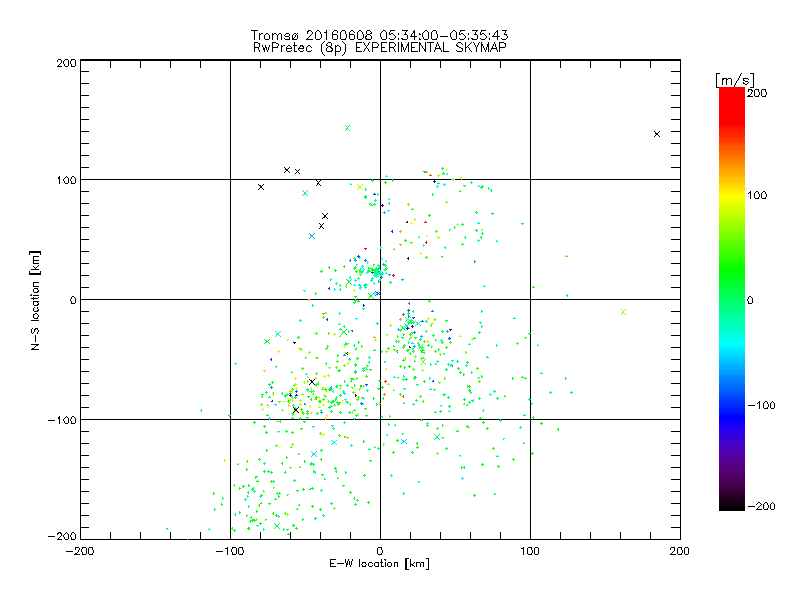800x600 pixels.
Task: Select the "[m/s]" unit label above colorbar
Action: pyautogui.click(x=735, y=80)
